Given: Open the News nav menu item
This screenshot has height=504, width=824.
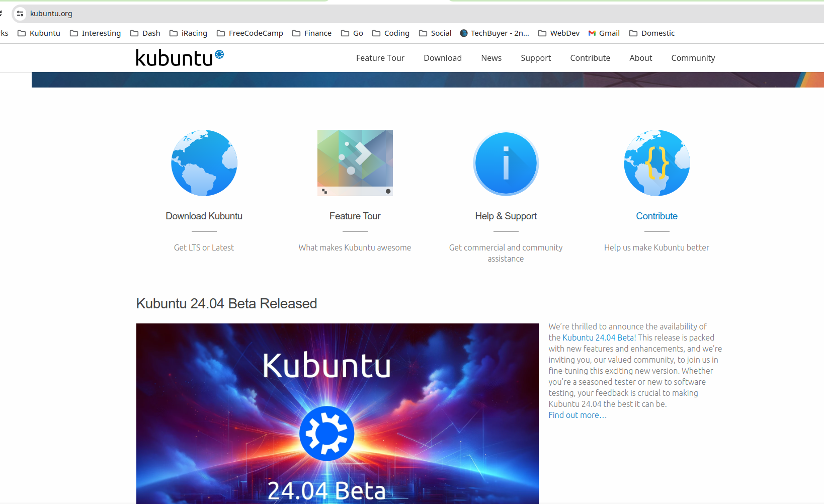Looking at the screenshot, I should (x=491, y=58).
